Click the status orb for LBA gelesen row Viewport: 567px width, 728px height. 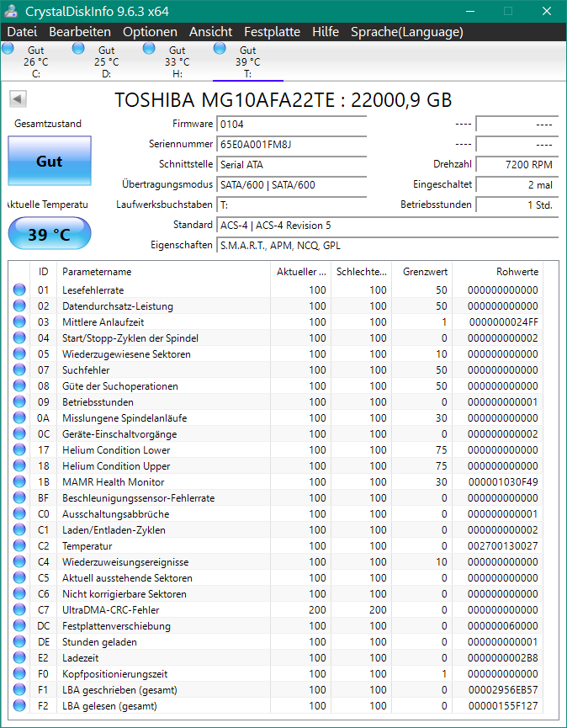coord(19,706)
